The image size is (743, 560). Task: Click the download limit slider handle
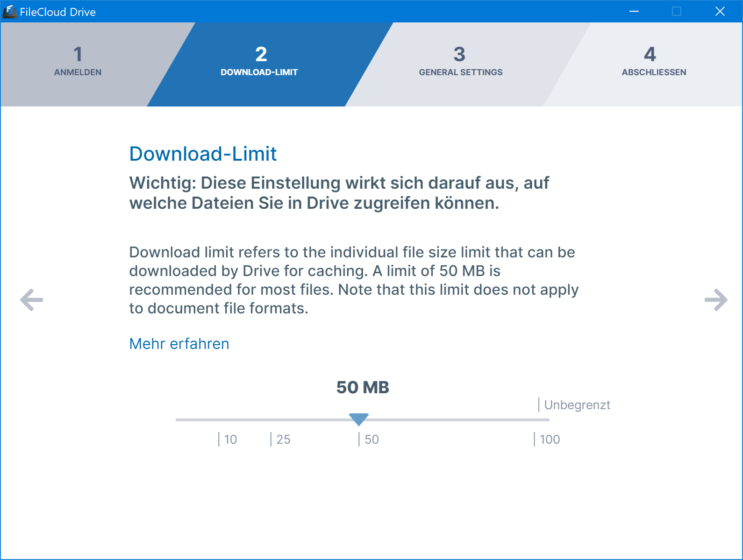coord(359,419)
